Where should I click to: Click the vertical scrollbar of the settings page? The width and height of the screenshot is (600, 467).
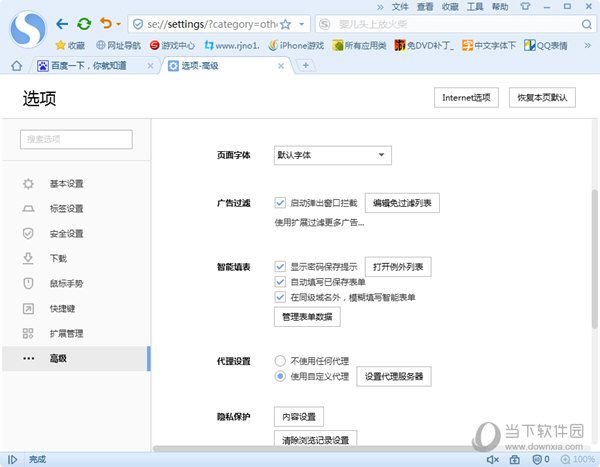pos(595,260)
